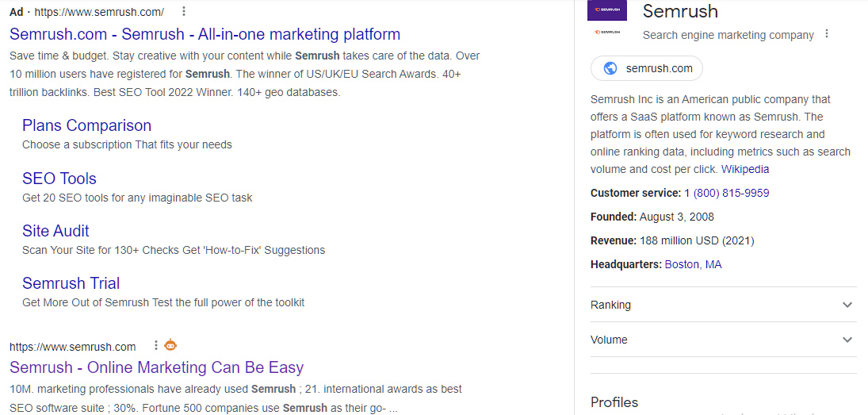Open the Site Audit sitelink
Viewport: 868px width, 415px height.
point(55,230)
